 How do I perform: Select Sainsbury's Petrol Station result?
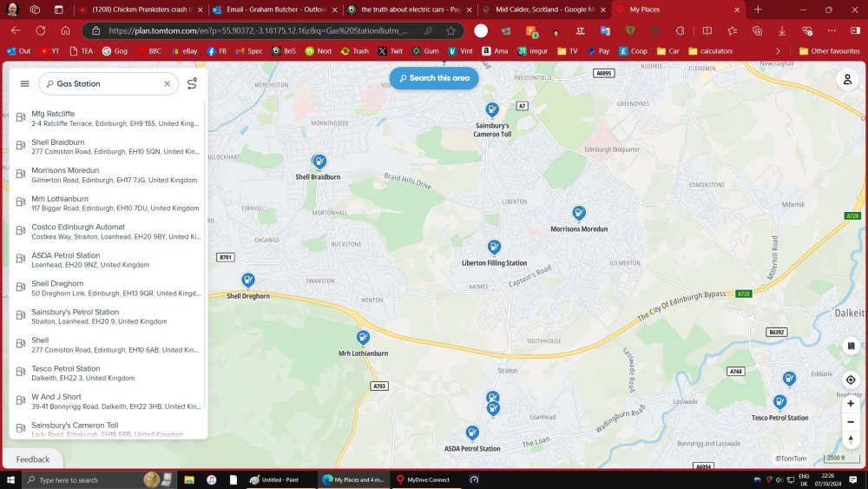click(108, 316)
